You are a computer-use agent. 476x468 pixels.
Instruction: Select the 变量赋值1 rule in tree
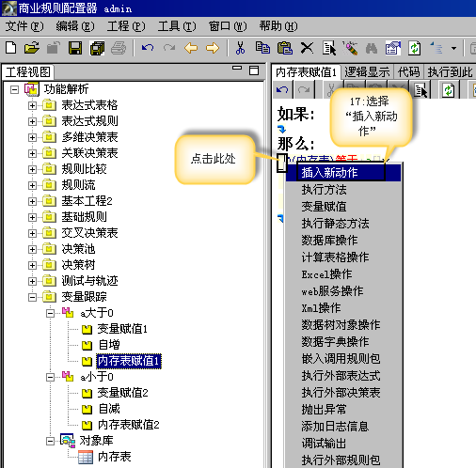(x=122, y=329)
